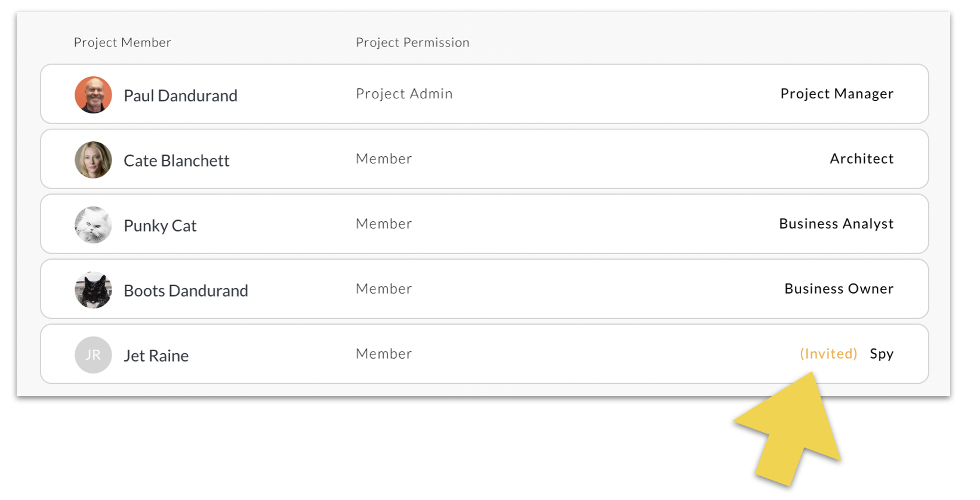The image size is (980, 500).
Task: Click Boots Dandurand's black cat avatar
Action: [x=93, y=290]
